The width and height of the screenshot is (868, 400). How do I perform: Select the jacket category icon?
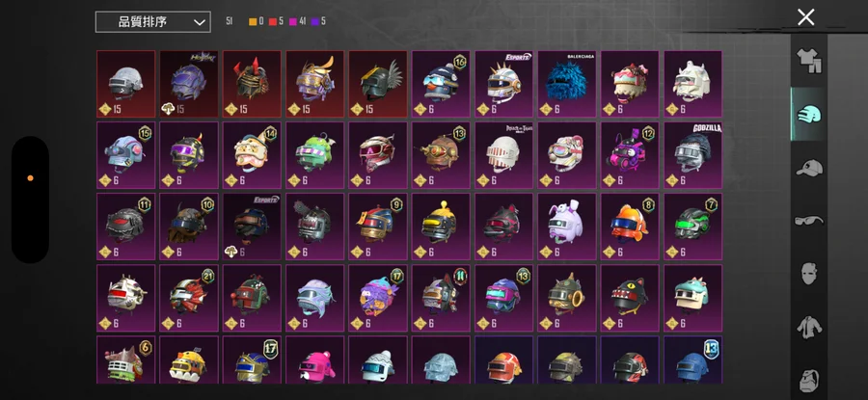[809, 327]
